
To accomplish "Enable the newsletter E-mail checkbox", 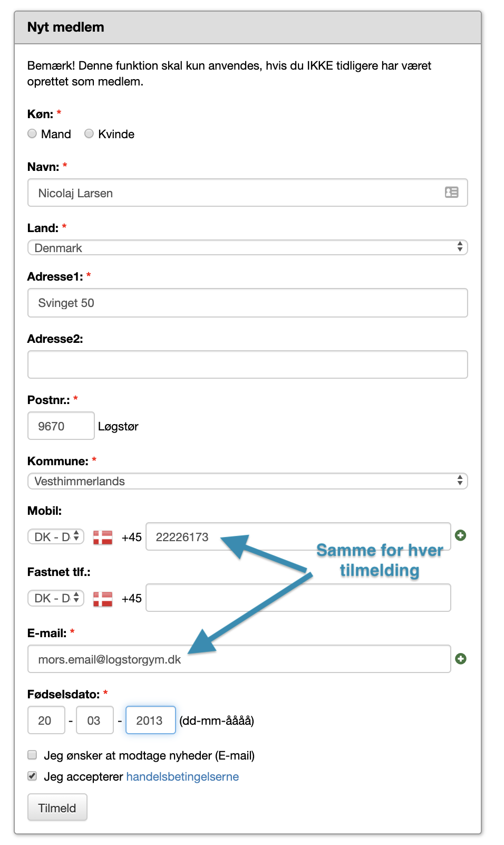I will coord(32,755).
